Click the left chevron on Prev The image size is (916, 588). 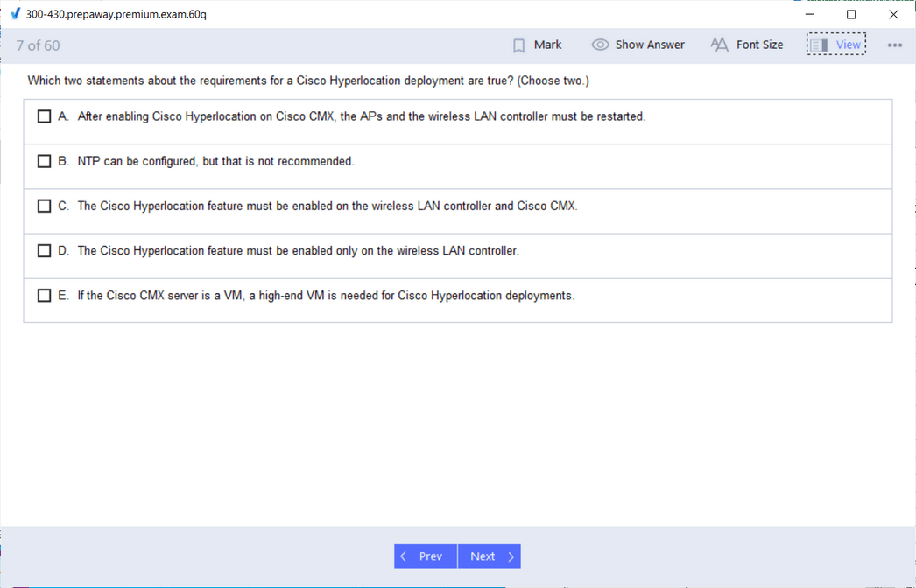[x=403, y=556]
